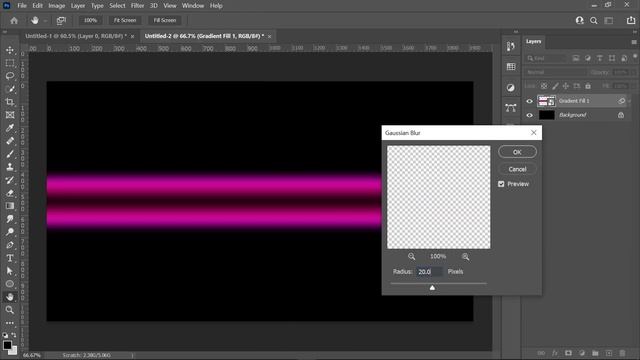This screenshot has width=640, height=360.
Task: Select the Frame tool
Action: (x=10, y=115)
